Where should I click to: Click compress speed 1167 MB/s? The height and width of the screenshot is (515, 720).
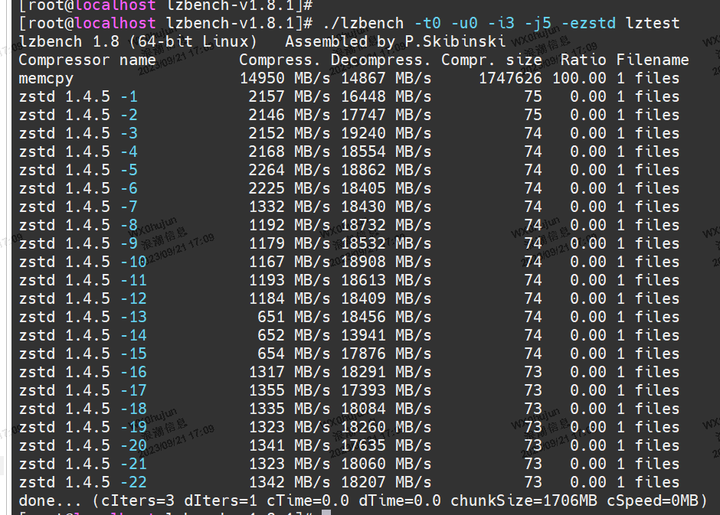tap(289, 262)
